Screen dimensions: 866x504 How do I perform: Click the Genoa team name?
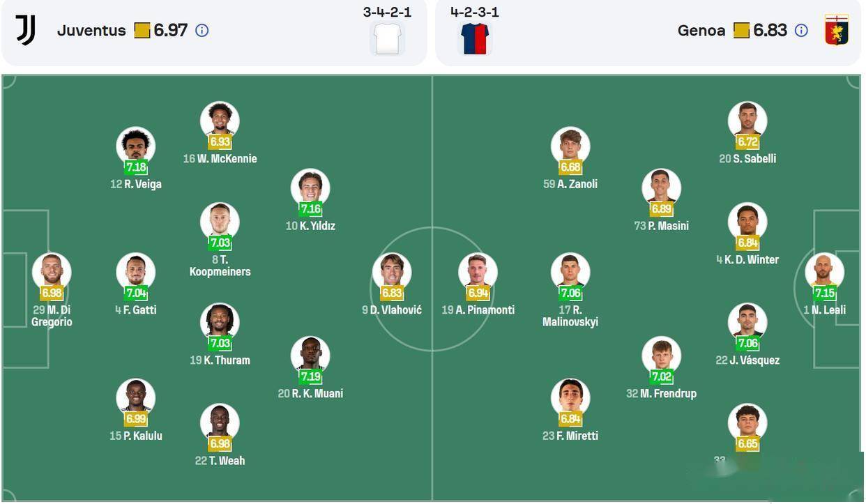(701, 31)
